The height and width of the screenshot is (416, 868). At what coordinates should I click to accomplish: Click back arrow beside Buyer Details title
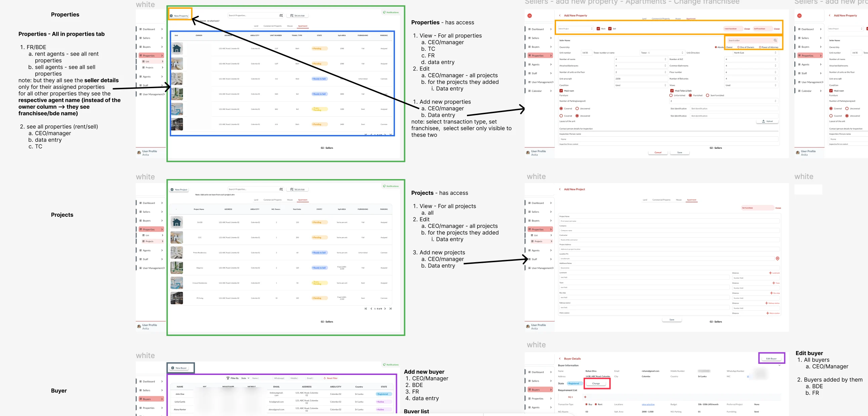(x=560, y=359)
